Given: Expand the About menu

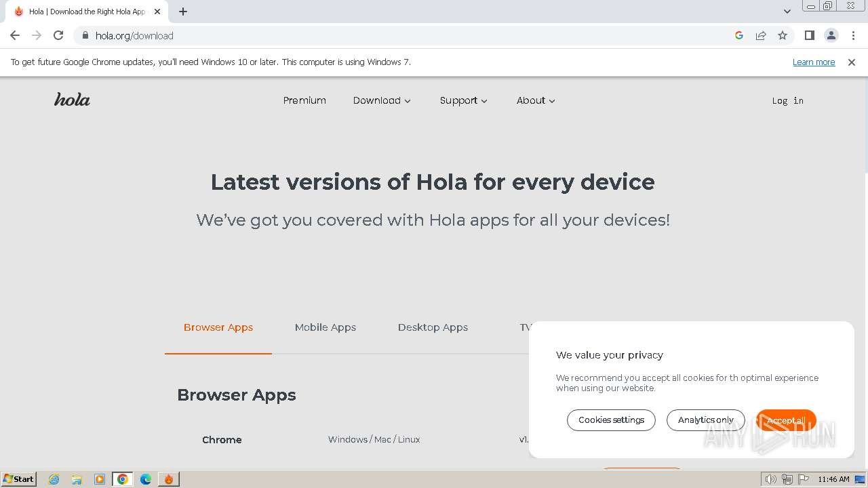Looking at the screenshot, I should pyautogui.click(x=536, y=100).
